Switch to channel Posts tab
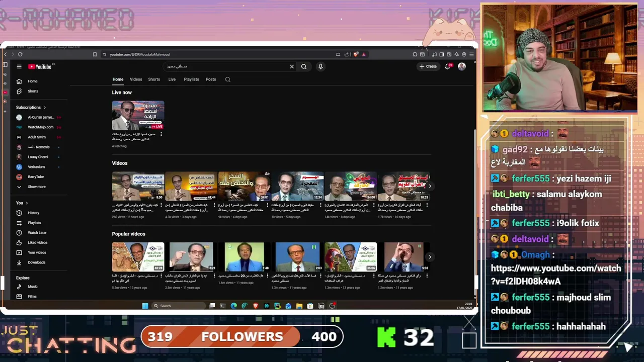This screenshot has height=362, width=644. tap(211, 79)
